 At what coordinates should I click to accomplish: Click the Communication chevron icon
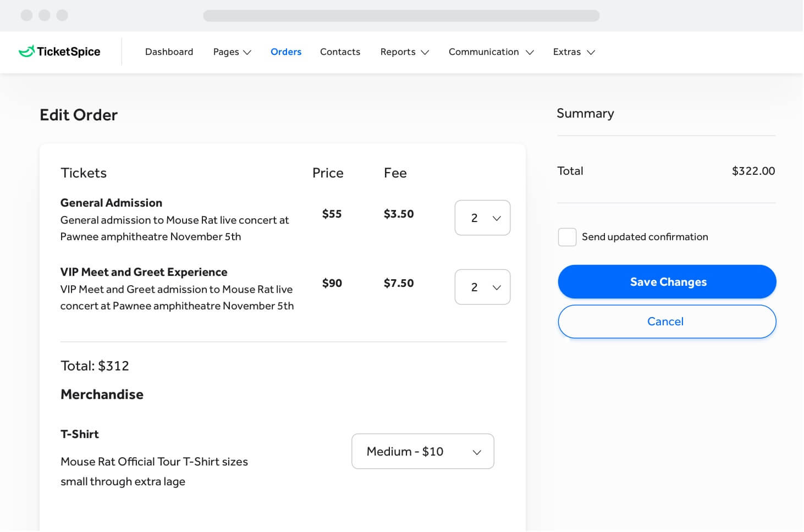530,52
